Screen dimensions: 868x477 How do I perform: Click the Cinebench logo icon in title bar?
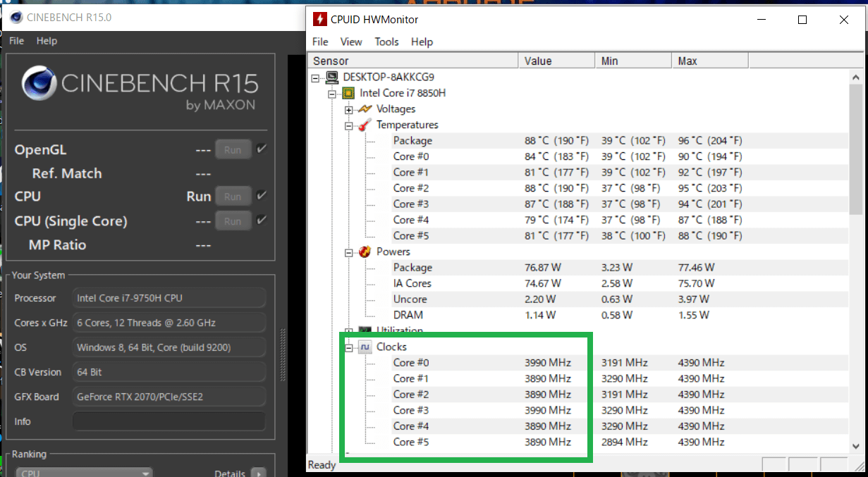[13, 17]
